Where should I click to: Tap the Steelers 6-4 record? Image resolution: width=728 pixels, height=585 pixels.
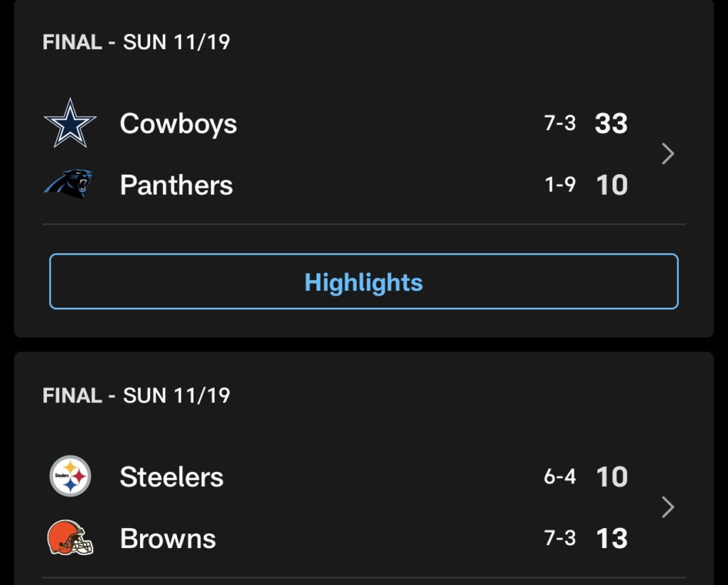pyautogui.click(x=560, y=477)
